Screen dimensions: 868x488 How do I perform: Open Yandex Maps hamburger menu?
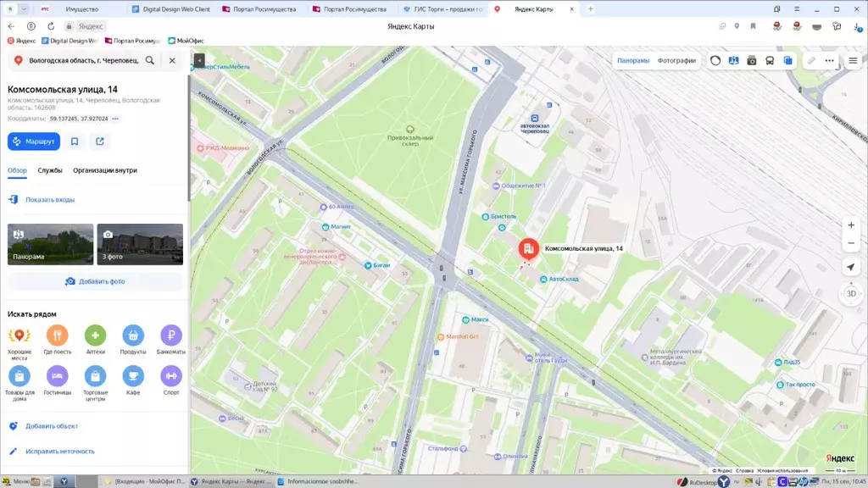point(853,60)
